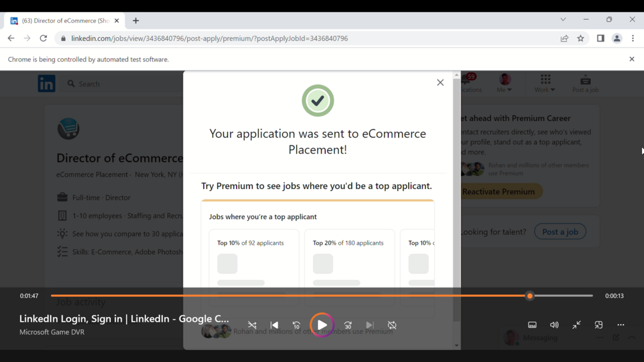Viewport: 644px width, 362px height.
Task: Click the dialog scrollbar up arrow
Action: [457, 75]
